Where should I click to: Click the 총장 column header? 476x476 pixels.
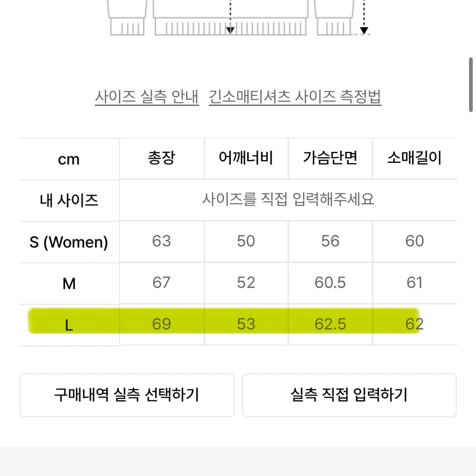click(x=162, y=158)
